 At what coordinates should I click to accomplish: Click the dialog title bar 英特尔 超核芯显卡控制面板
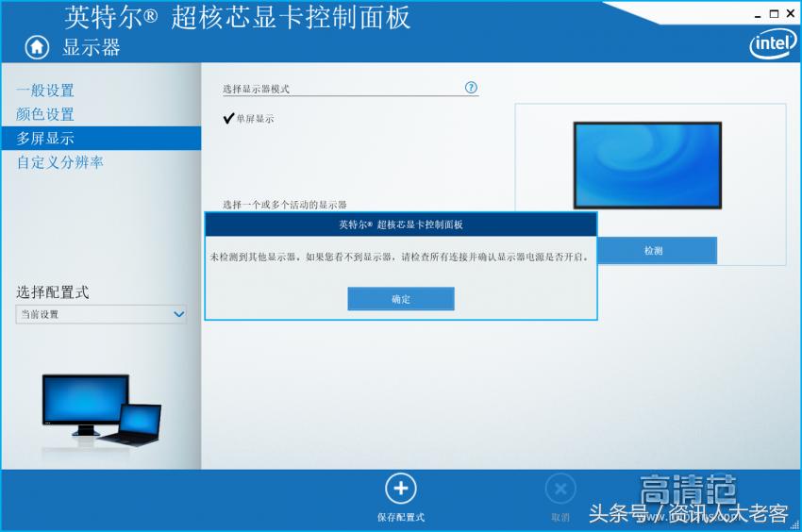400,224
